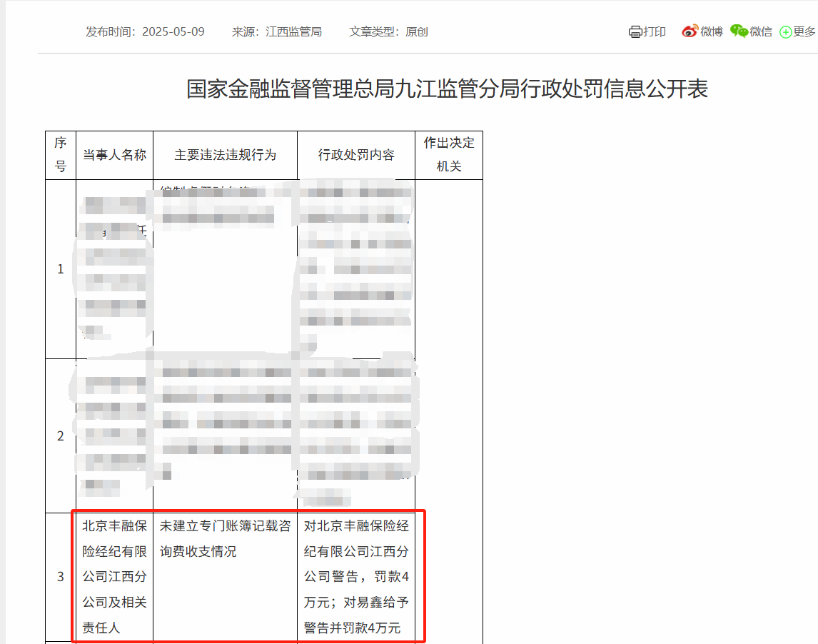The width and height of the screenshot is (818, 644).
Task: Click row number 3 cell
Action: 61,577
